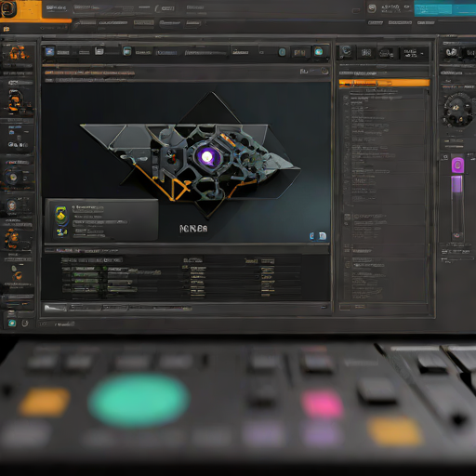Click the orange application logo icon
The image size is (476, 476).
pos(8,8)
